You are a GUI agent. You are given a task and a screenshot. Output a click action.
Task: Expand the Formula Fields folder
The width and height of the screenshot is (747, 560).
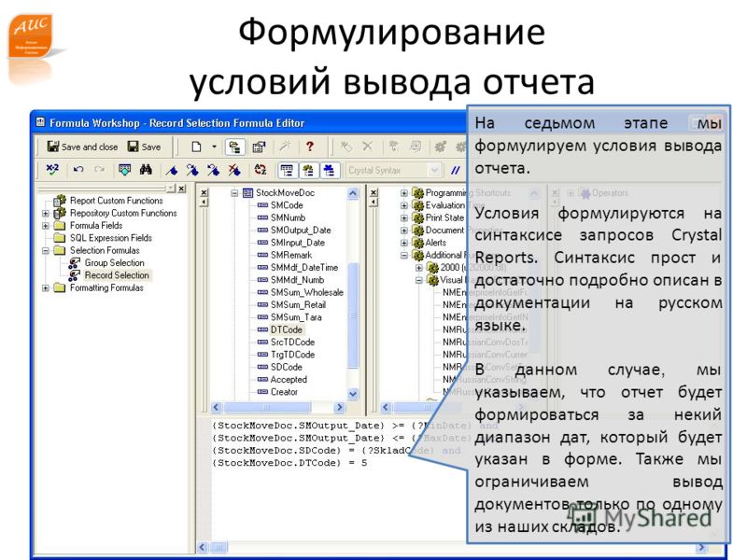tap(46, 226)
